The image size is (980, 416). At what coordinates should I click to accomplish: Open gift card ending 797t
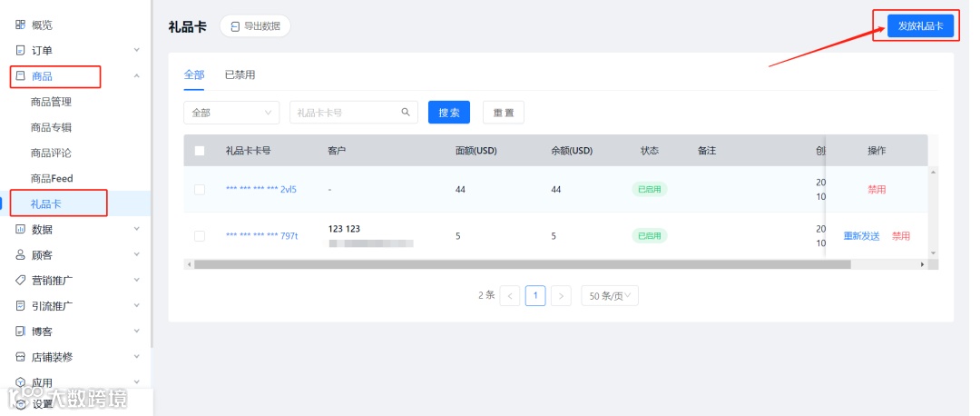[x=262, y=236]
